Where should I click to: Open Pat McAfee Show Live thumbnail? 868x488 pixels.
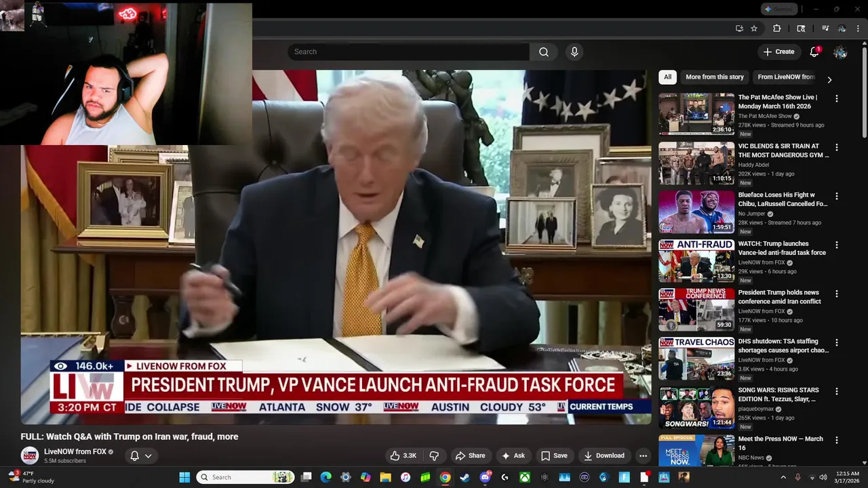(696, 114)
